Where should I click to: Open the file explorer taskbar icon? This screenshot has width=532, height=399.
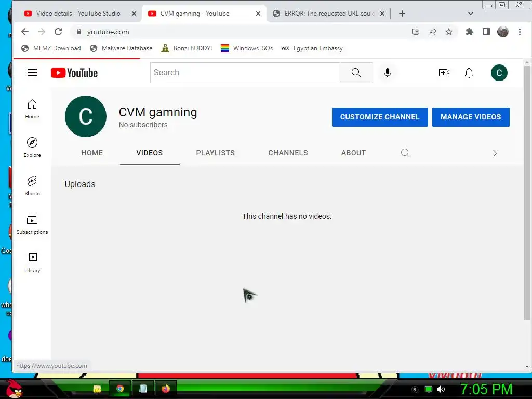tap(97, 389)
